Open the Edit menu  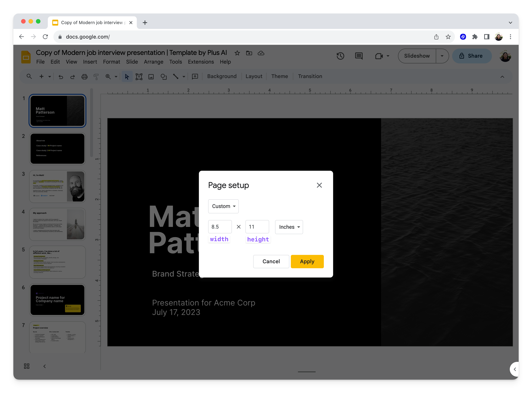(55, 62)
